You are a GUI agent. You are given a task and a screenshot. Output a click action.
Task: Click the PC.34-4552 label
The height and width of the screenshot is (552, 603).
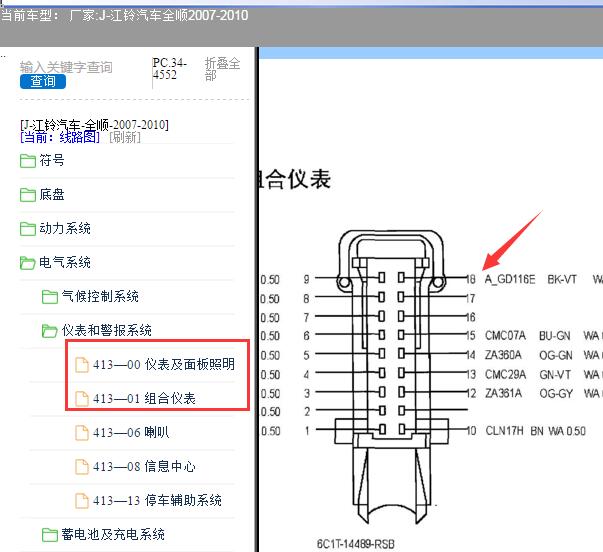tap(170, 68)
